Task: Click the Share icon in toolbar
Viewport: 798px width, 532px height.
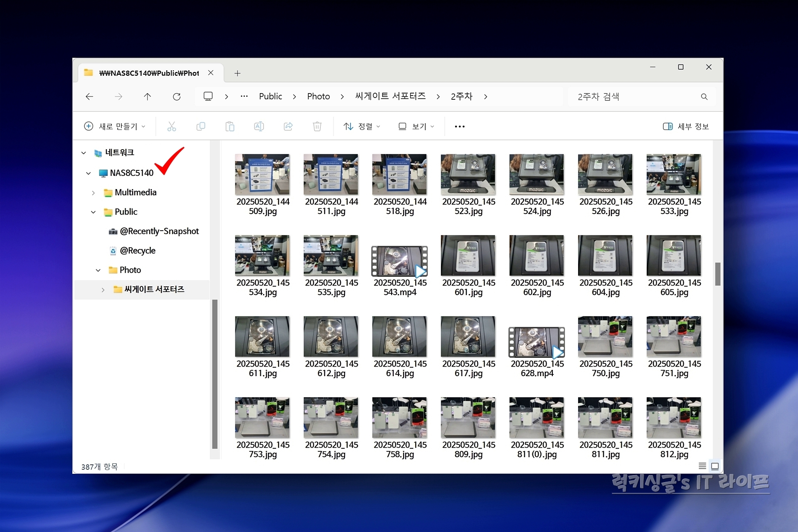Action: (x=288, y=126)
